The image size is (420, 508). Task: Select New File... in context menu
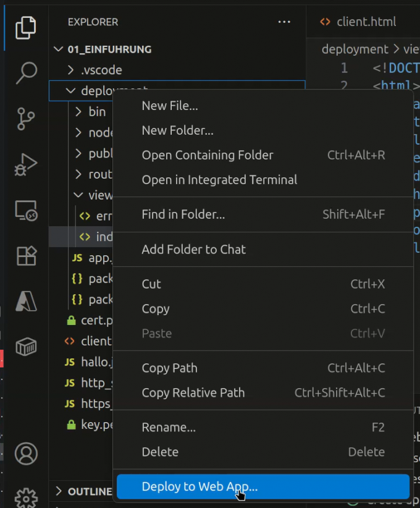point(170,106)
